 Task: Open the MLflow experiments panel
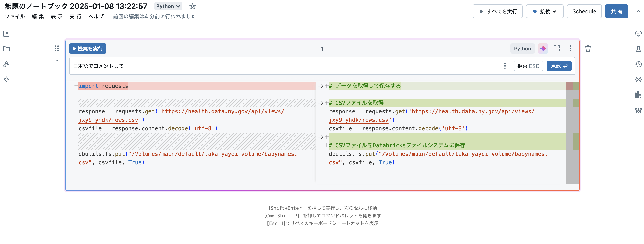coord(638,49)
